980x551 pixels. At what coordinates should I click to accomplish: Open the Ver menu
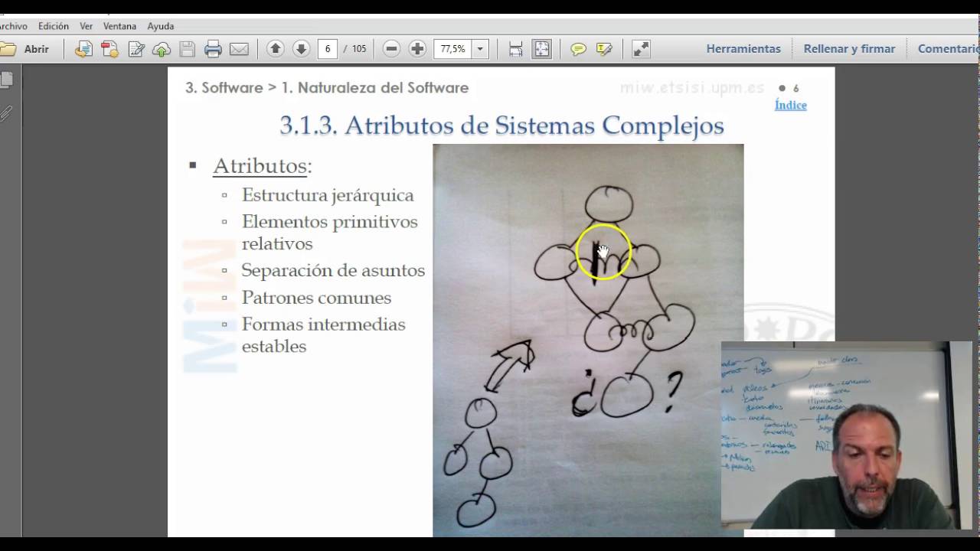coord(87,26)
